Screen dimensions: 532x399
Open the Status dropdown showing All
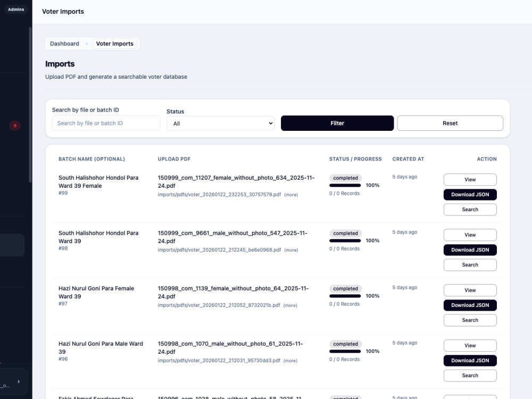point(220,123)
